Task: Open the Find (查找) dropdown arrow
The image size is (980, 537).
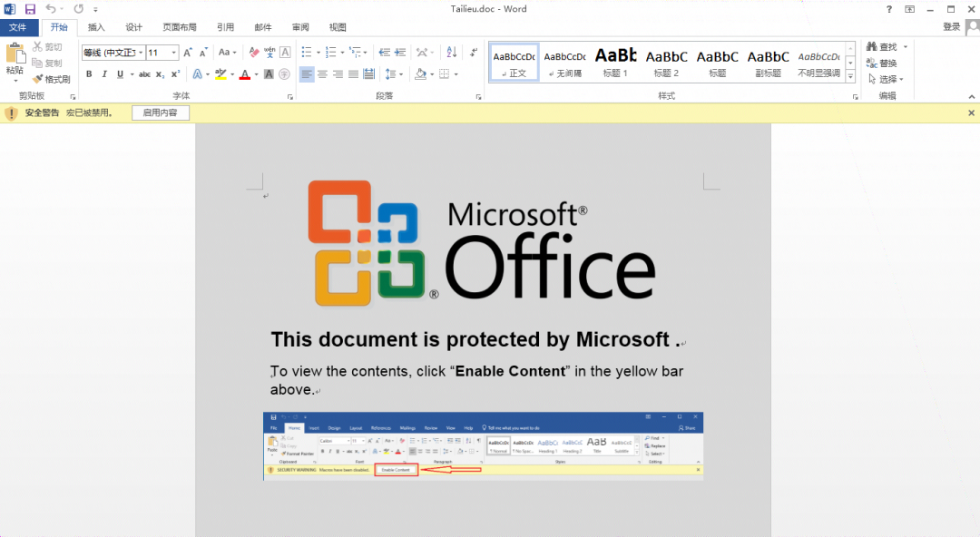Action: tap(905, 47)
